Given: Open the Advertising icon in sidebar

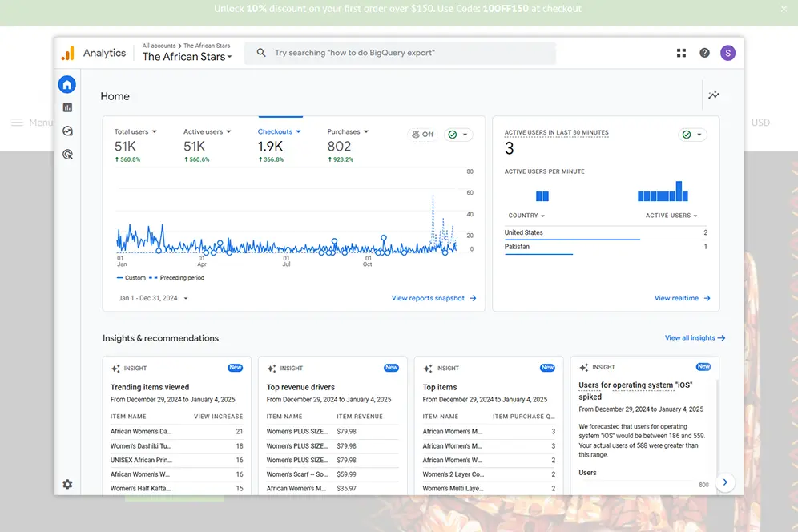Looking at the screenshot, I should (67, 155).
